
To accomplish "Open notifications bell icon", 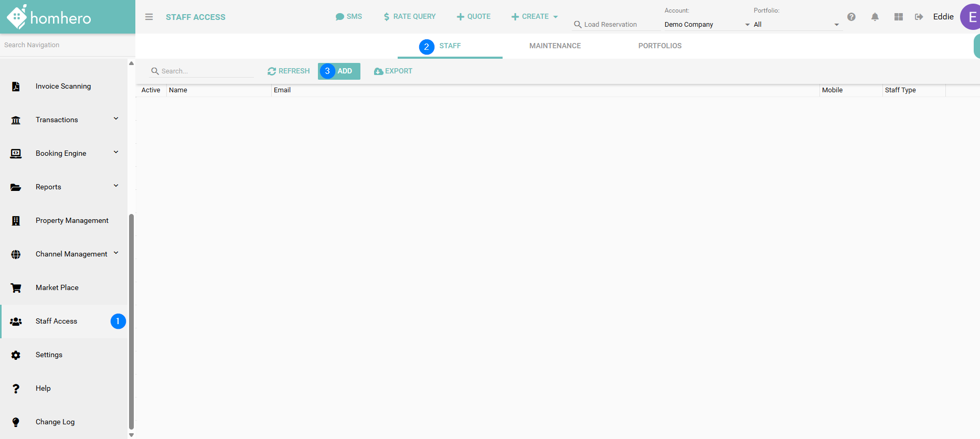I will click(875, 17).
